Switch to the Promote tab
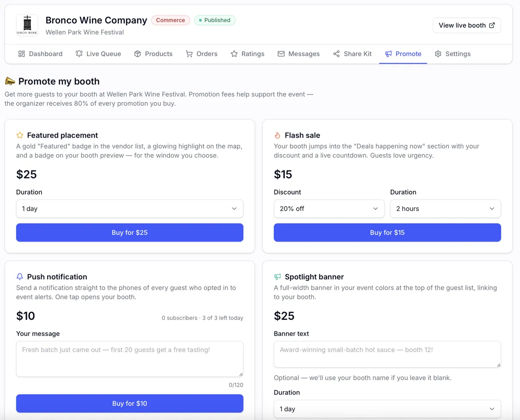 [403, 54]
